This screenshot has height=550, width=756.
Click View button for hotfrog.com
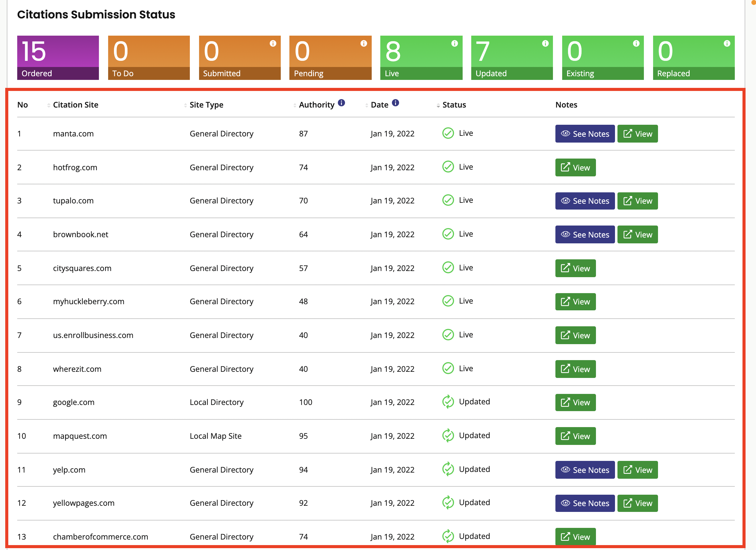point(575,167)
